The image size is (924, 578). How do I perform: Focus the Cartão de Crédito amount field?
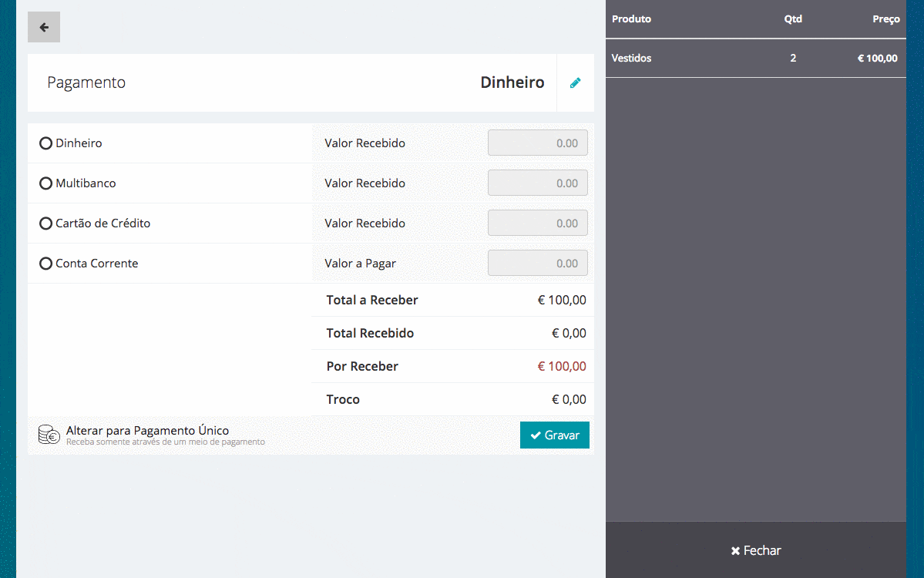coord(537,223)
